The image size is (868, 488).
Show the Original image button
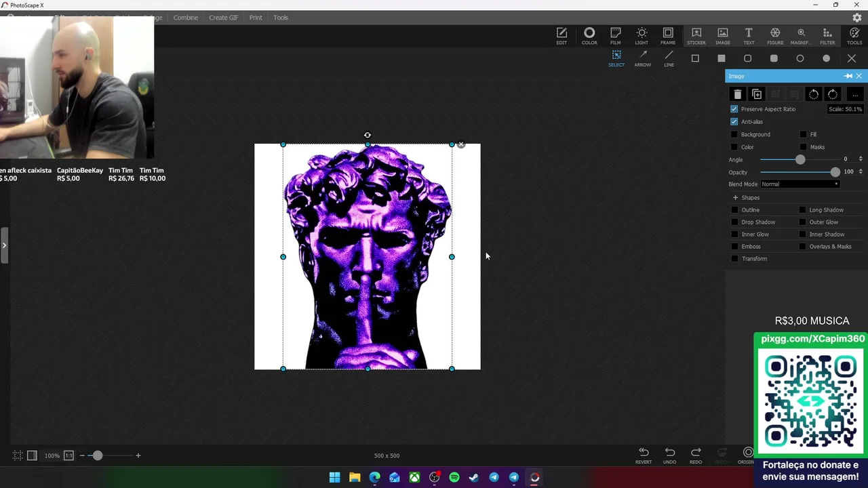(747, 455)
